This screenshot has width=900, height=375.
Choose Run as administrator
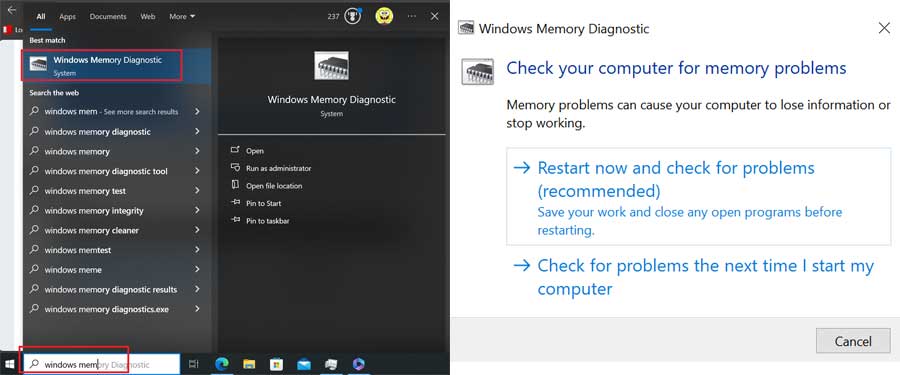click(278, 168)
